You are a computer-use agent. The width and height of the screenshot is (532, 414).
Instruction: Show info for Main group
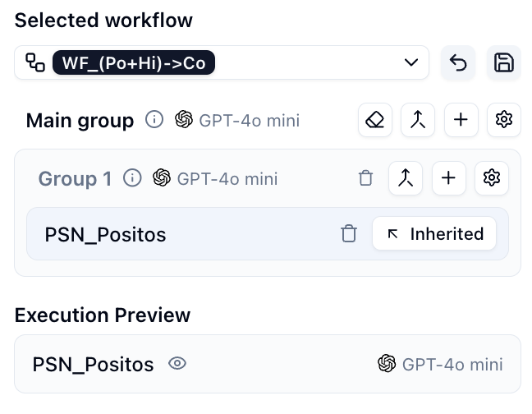154,121
